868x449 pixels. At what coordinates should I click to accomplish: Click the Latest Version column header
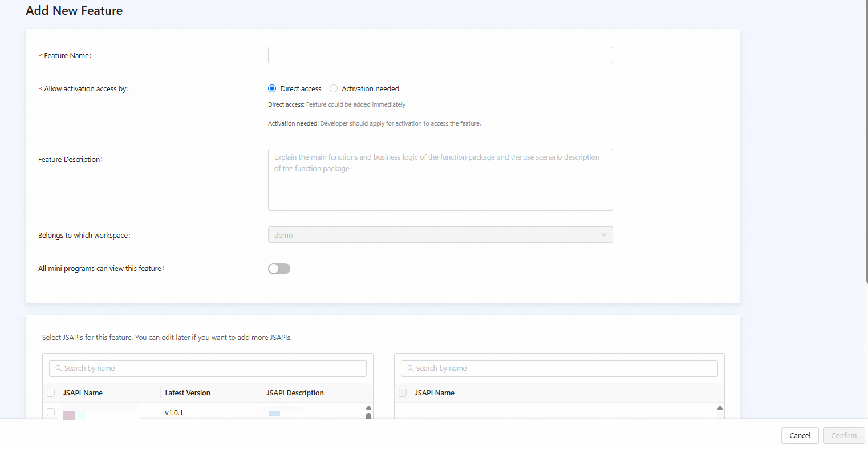tap(188, 393)
